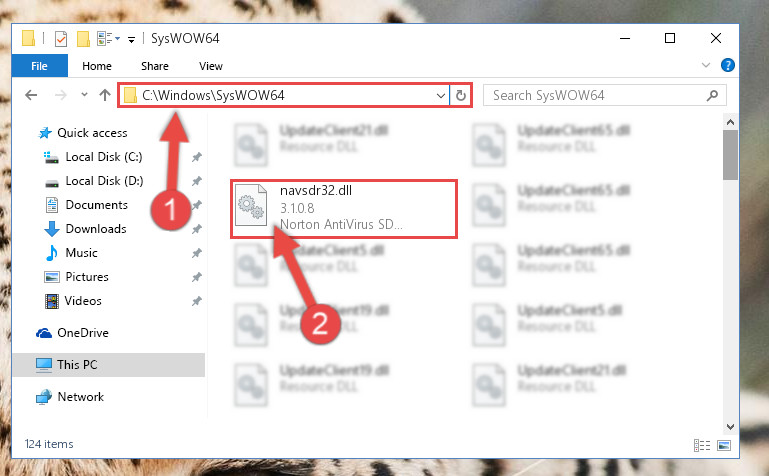Go up one folder level

[x=104, y=95]
